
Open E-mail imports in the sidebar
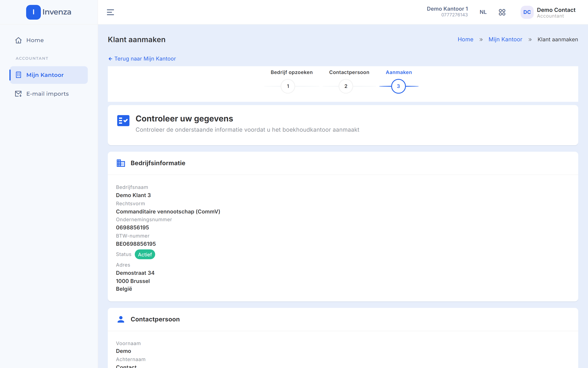click(49, 94)
